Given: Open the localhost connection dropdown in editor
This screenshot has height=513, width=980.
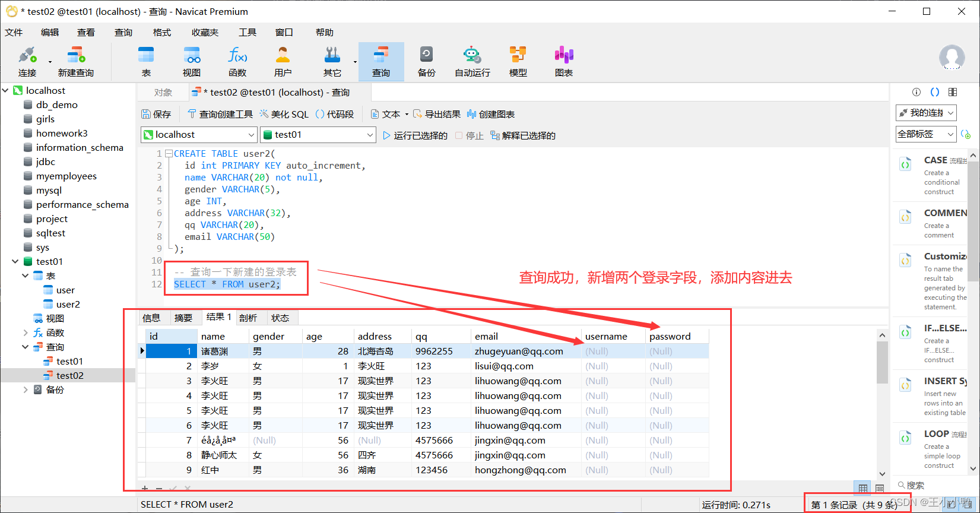Looking at the screenshot, I should click(199, 135).
